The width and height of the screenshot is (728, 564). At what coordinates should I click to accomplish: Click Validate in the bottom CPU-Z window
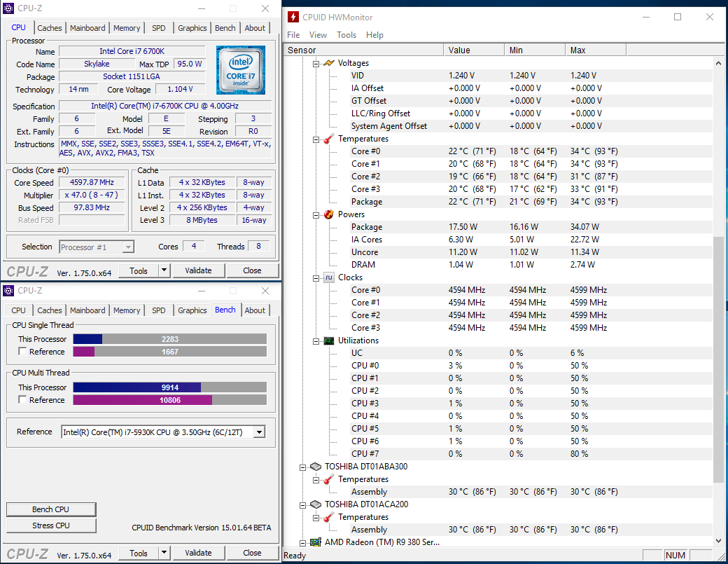199,553
